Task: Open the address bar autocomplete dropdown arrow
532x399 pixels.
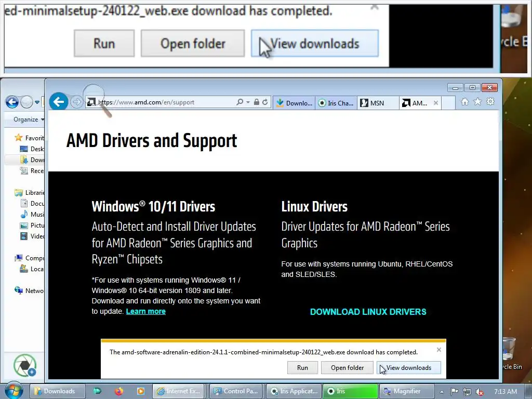Action: (x=248, y=102)
